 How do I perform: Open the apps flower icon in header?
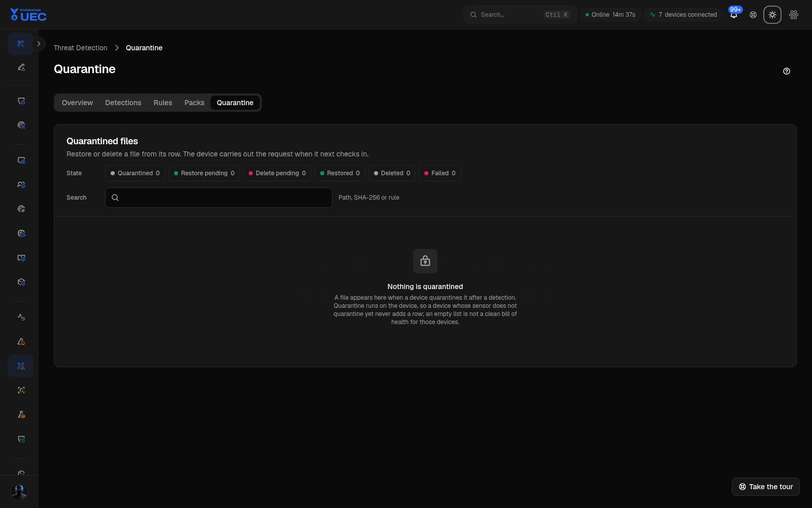pos(794,15)
